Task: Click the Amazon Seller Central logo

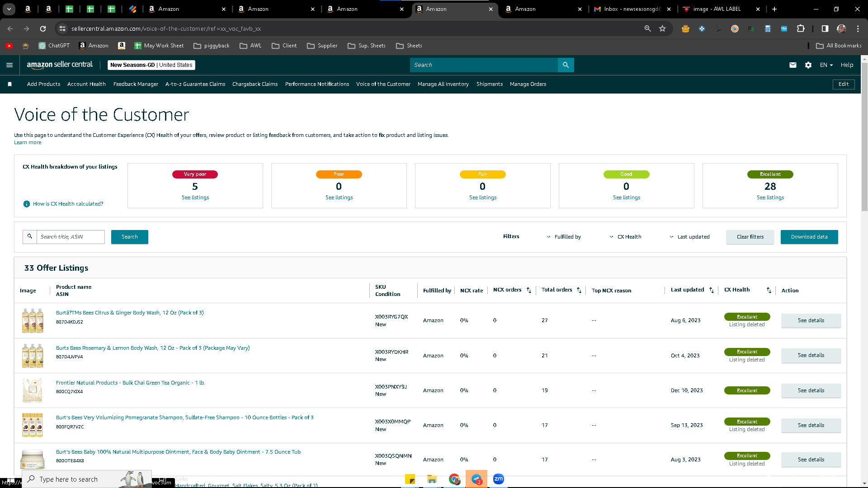Action: 60,65
